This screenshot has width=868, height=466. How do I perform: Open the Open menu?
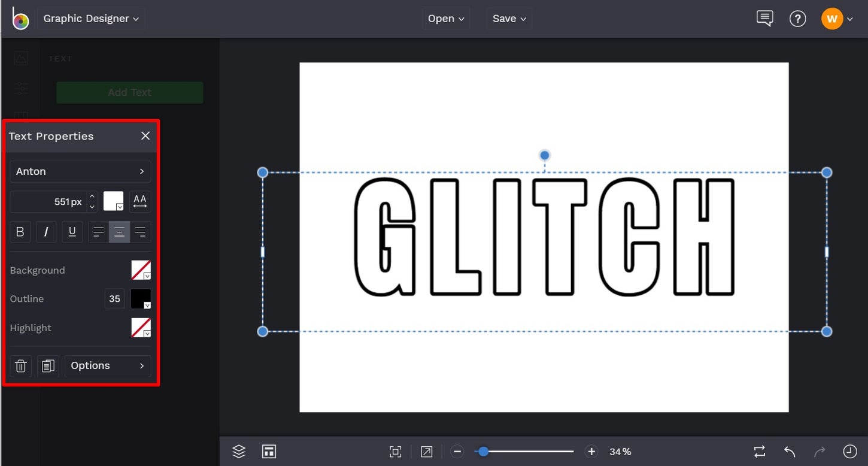click(x=445, y=19)
